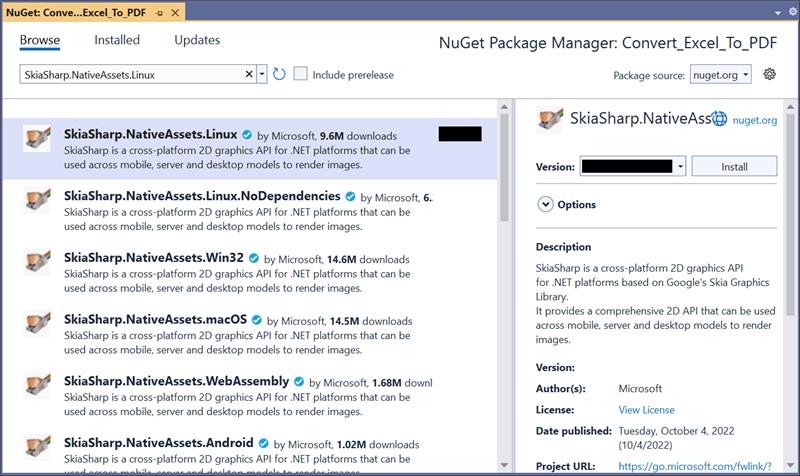Switch to the Installed tab
Viewport: 800px width, 476px height.
pos(117,41)
